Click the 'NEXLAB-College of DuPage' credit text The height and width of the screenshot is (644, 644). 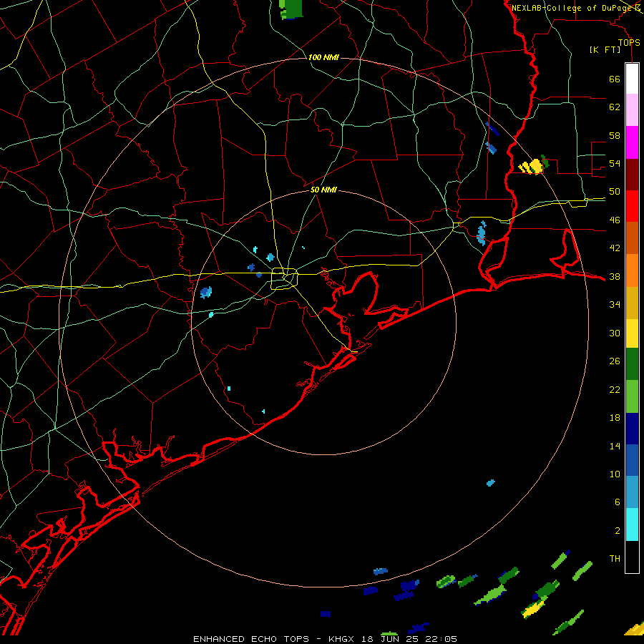(572, 8)
